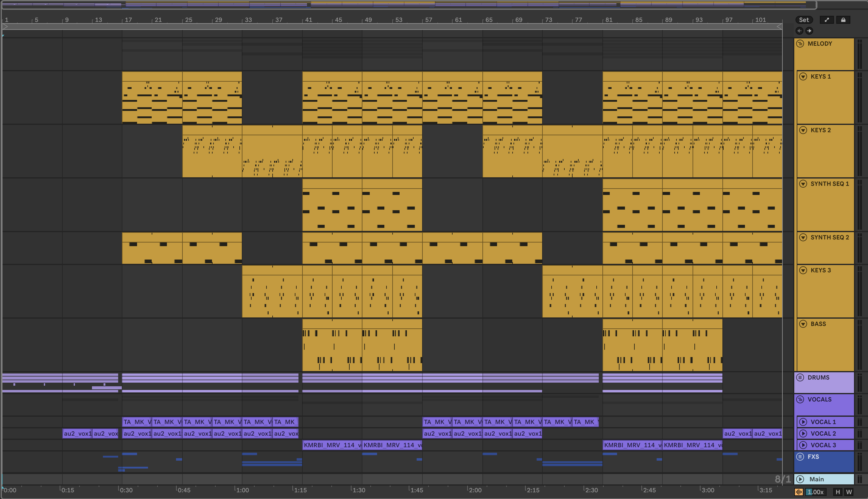Toggle the W width optimize button
Screen dimensions: 868x499
[x=849, y=492]
